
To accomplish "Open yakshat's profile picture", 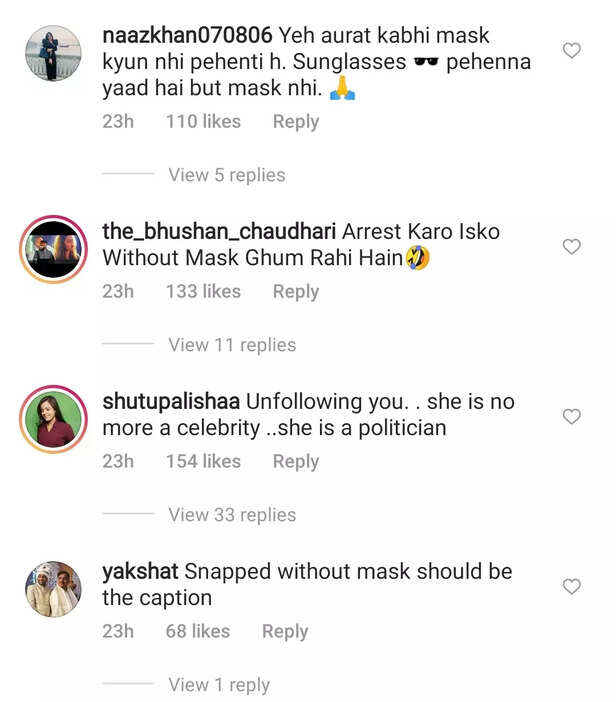I will (53, 590).
